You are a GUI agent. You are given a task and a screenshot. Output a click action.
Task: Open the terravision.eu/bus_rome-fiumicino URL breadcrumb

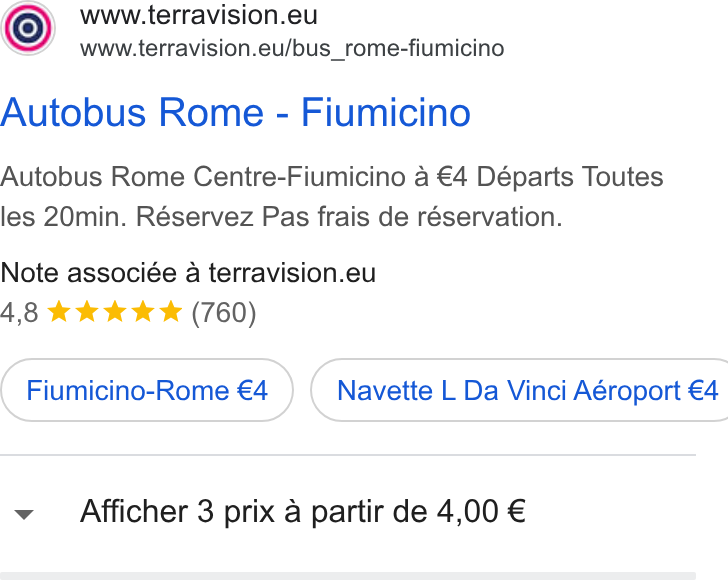click(x=292, y=48)
